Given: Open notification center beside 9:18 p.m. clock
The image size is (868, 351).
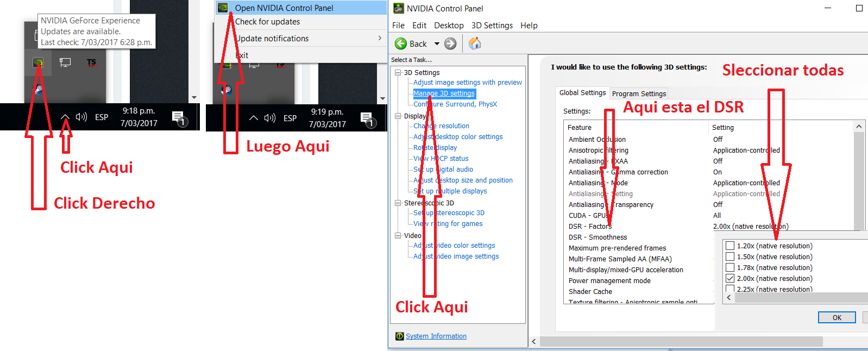Looking at the screenshot, I should coord(180,118).
